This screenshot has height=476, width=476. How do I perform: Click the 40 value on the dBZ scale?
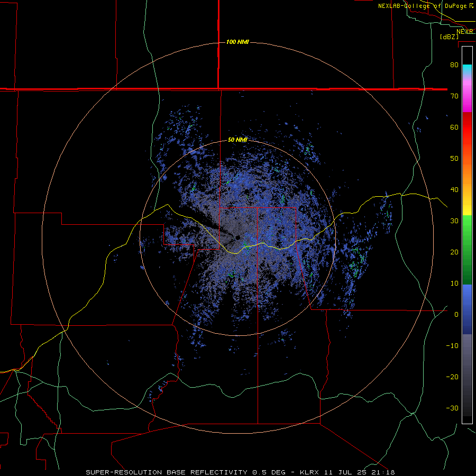point(454,190)
